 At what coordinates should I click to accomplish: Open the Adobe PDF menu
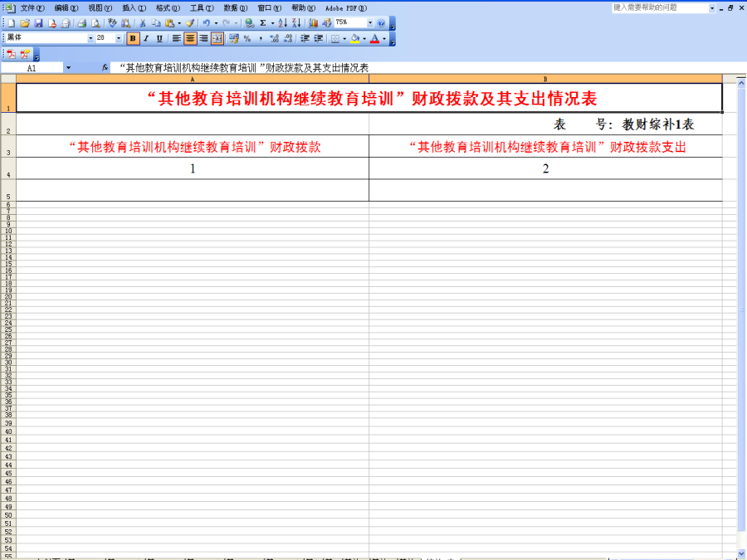[346, 8]
